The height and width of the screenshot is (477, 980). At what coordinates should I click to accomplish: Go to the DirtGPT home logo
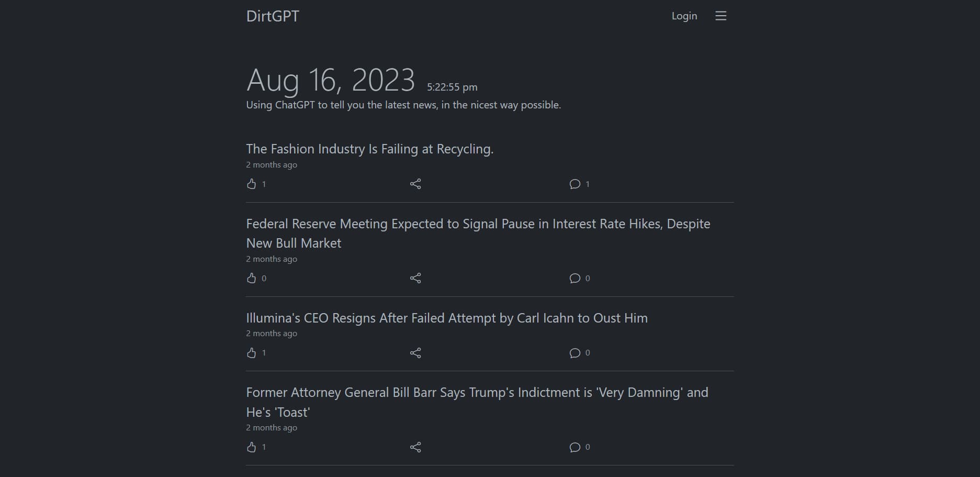[x=273, y=16]
